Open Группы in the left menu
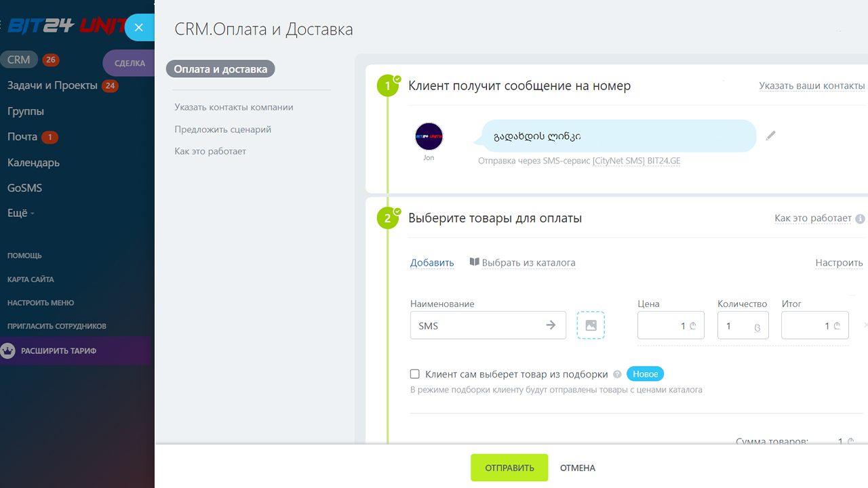The image size is (868, 488). (x=26, y=111)
